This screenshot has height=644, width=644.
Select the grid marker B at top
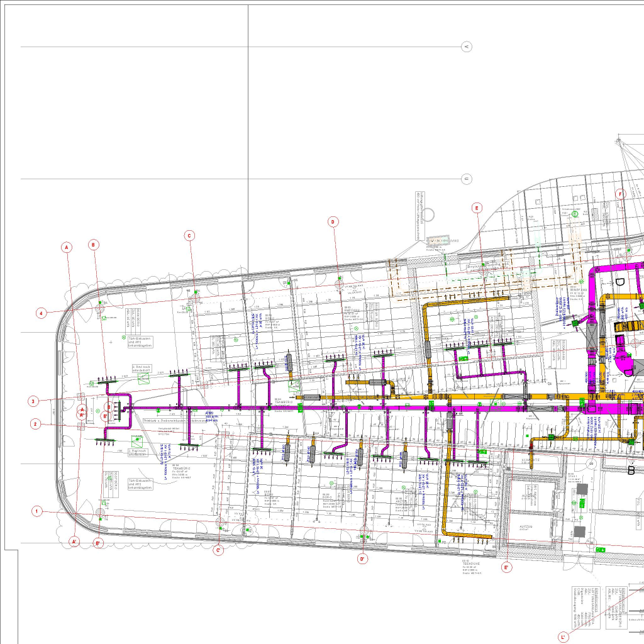94,245
